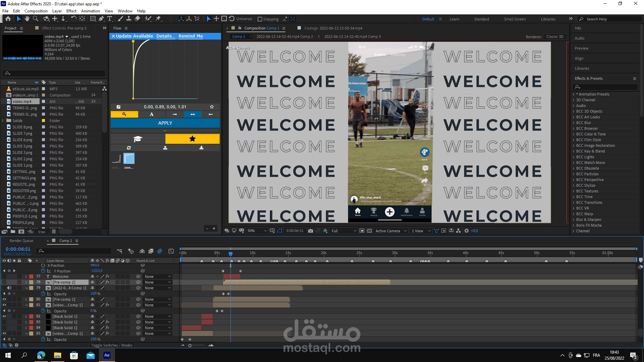The image size is (644, 362).
Task: Click the Flow favorites star button
Action: (x=192, y=139)
